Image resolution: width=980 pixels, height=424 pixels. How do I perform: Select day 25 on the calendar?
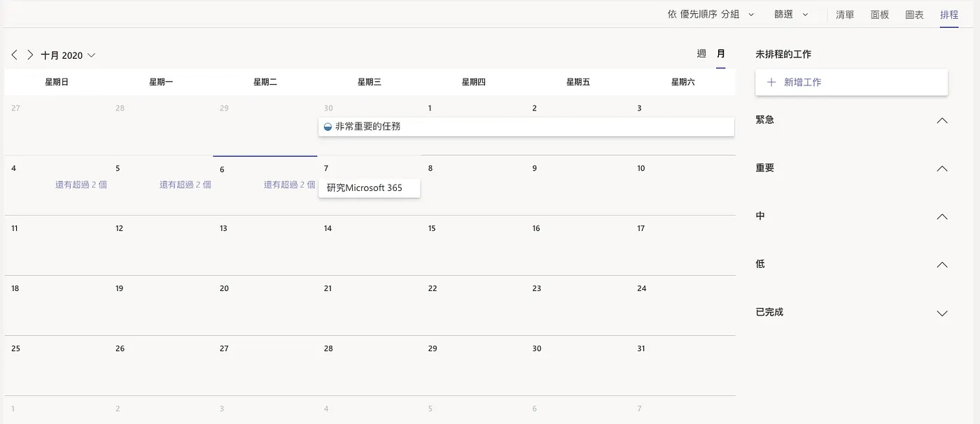click(x=15, y=348)
